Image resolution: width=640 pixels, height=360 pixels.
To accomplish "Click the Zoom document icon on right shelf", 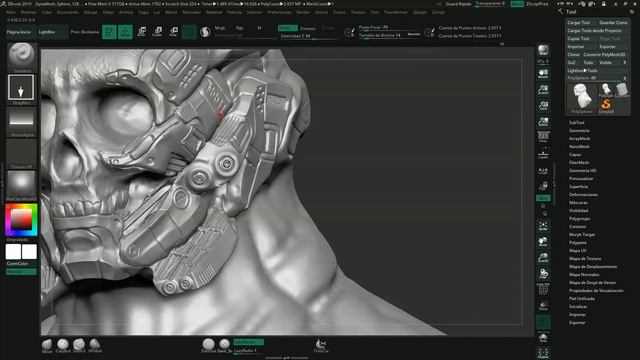I will coord(543,90).
